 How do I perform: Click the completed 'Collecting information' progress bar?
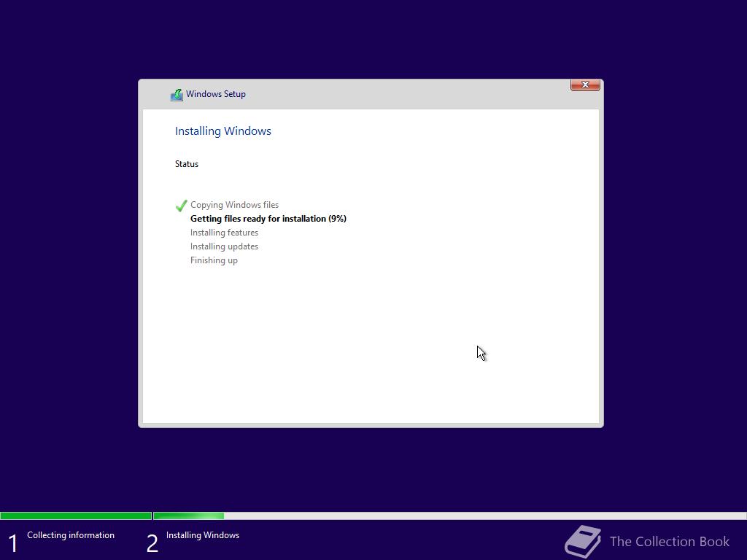(76, 516)
